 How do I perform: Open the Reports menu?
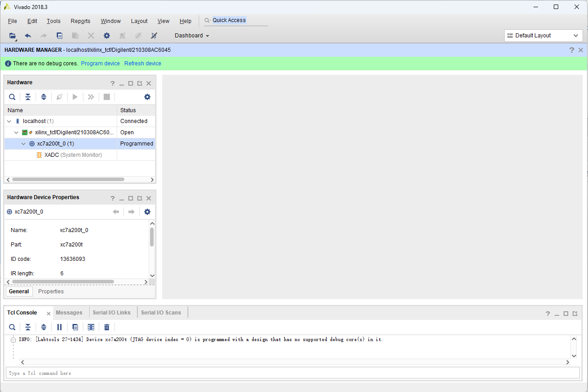(81, 21)
